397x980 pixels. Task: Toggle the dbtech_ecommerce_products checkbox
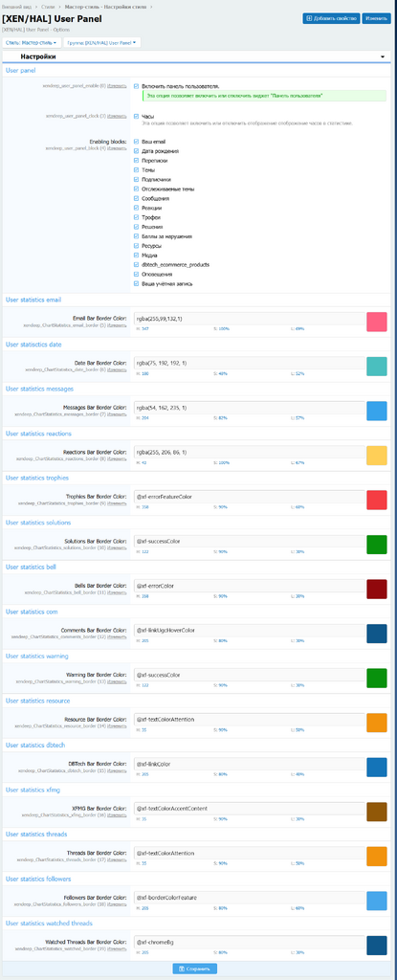[137, 265]
